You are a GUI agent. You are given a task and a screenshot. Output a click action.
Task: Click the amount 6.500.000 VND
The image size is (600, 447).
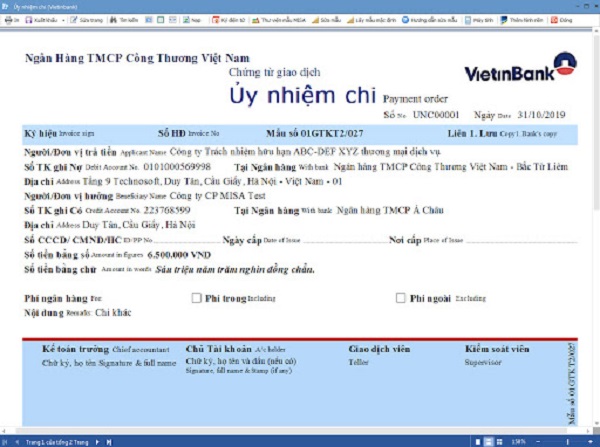179,255
